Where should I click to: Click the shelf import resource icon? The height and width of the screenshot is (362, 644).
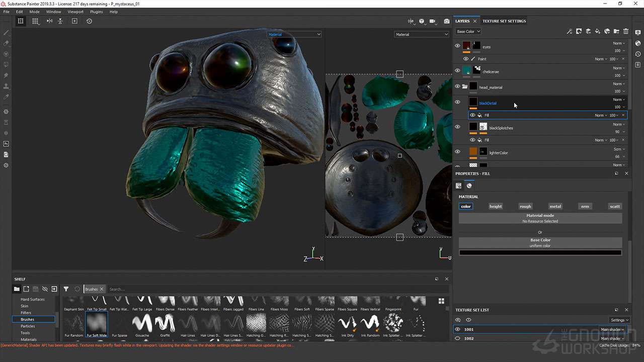pos(54,289)
